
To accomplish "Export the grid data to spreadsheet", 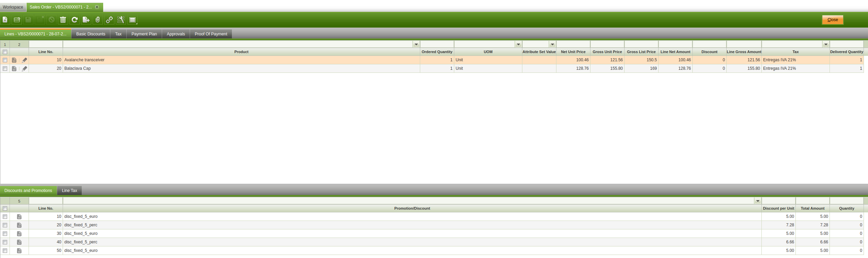I will [86, 20].
